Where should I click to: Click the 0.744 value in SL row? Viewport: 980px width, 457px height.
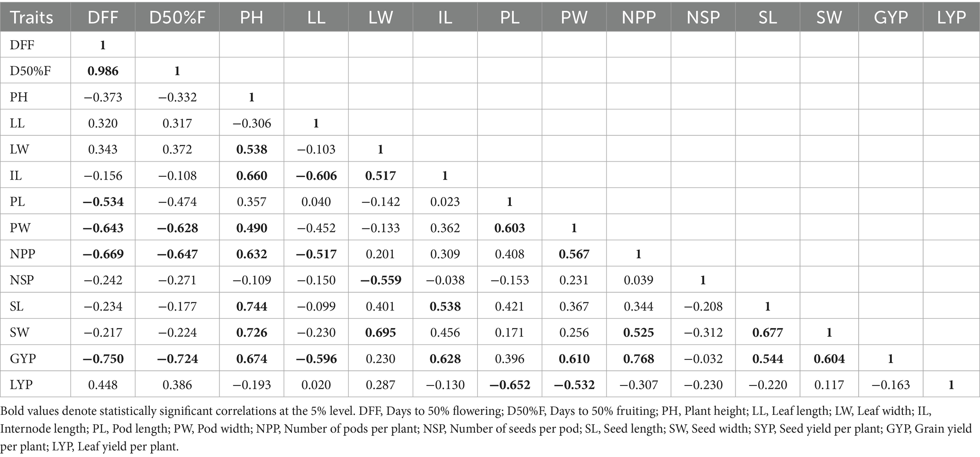coord(251,306)
